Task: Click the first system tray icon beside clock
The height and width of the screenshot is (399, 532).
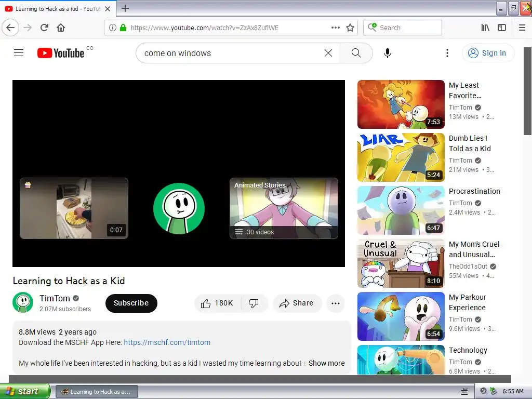Action: click(x=483, y=391)
